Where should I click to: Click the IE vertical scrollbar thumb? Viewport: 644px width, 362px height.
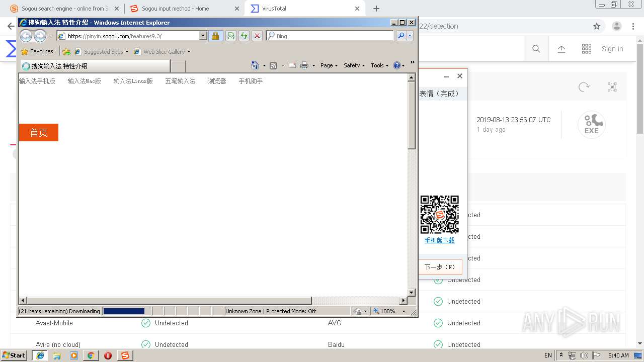[412, 115]
